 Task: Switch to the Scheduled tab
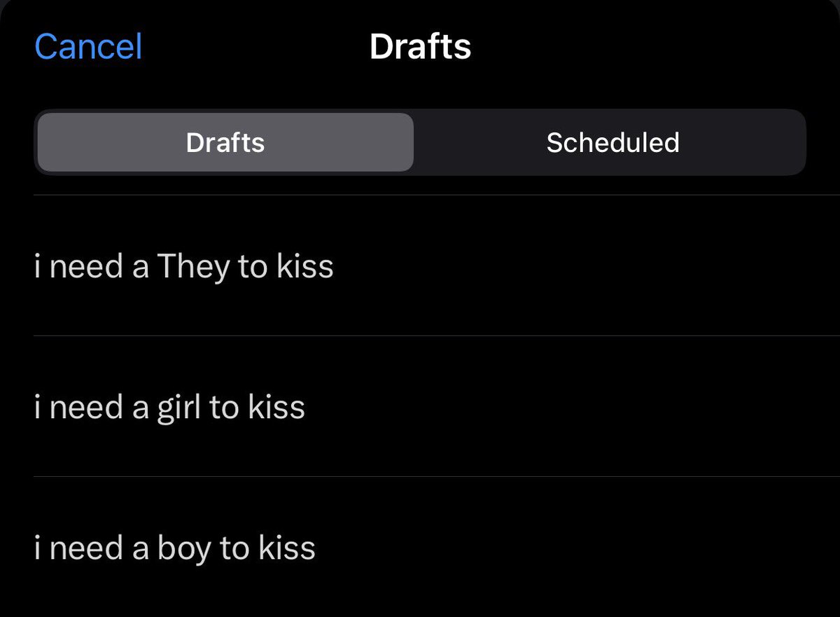(x=612, y=142)
